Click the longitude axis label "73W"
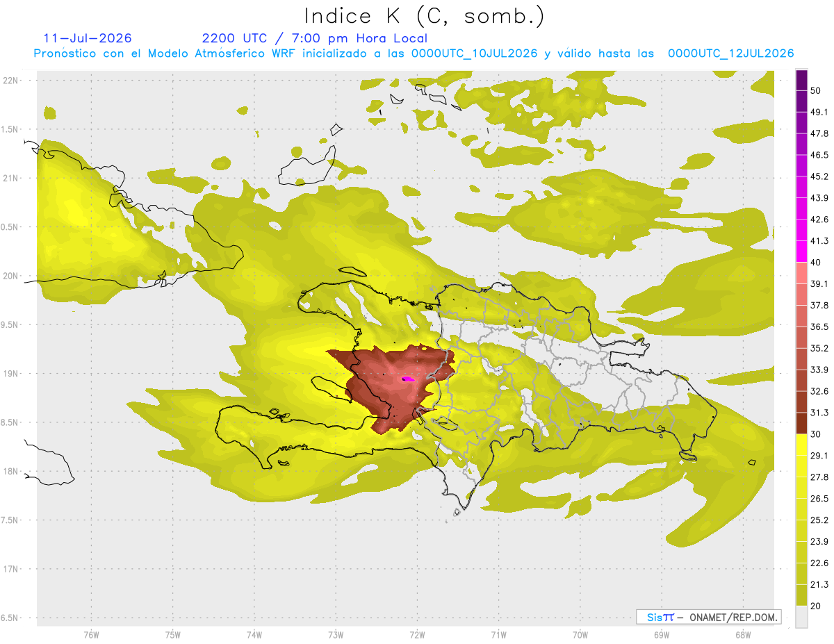 336,635
